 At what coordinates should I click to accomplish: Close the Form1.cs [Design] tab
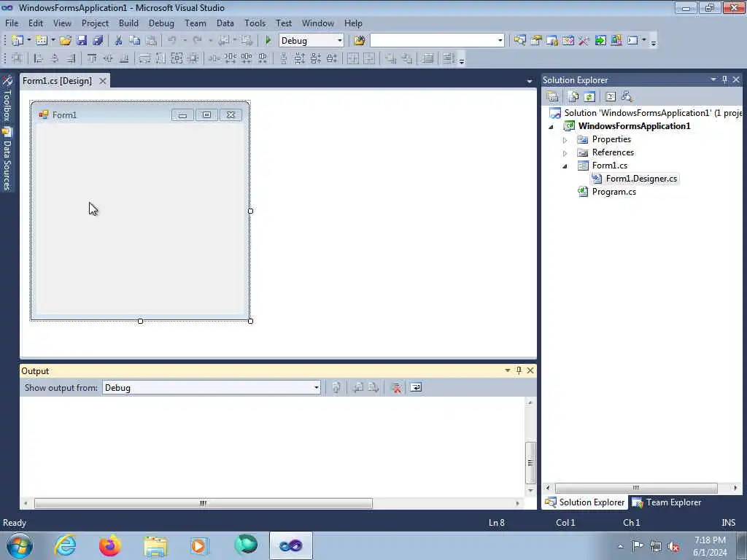pos(102,82)
